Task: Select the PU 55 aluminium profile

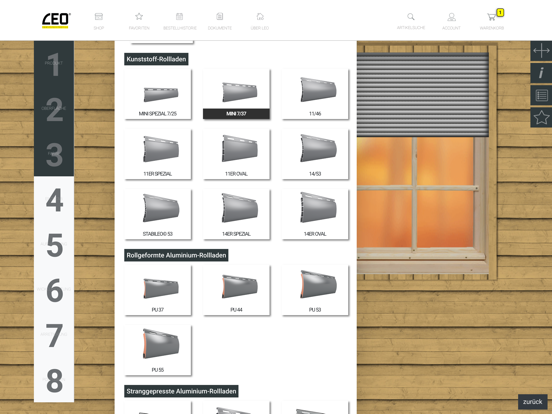Action: click(x=158, y=351)
